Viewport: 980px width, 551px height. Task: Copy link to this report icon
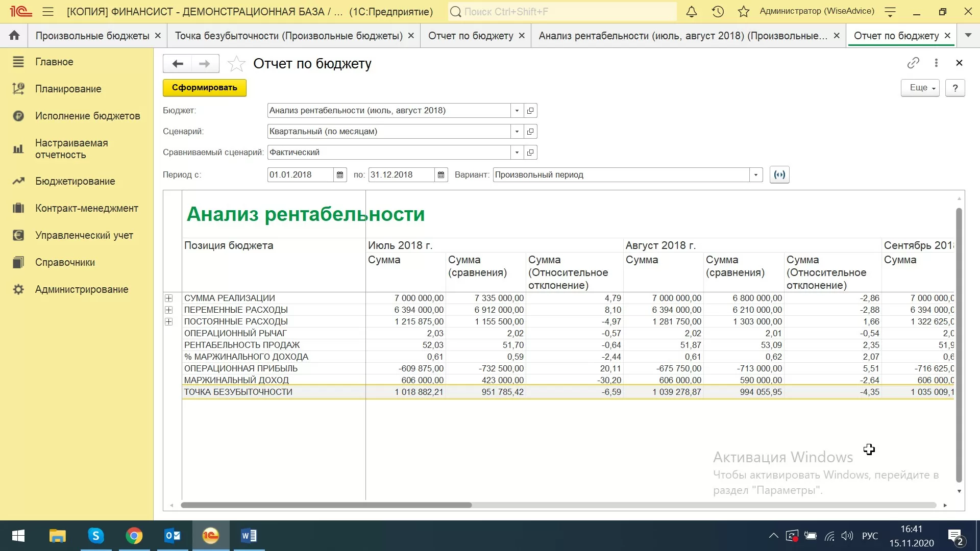[913, 63]
